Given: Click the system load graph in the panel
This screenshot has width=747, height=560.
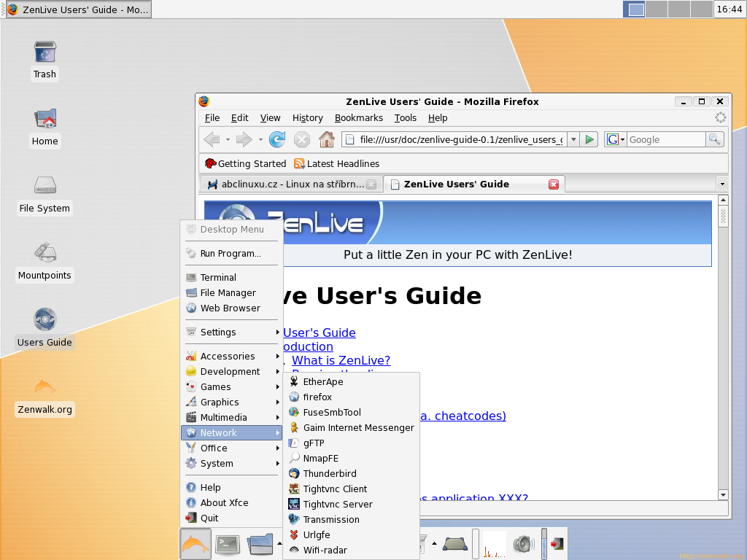Looking at the screenshot, I should point(494,544).
